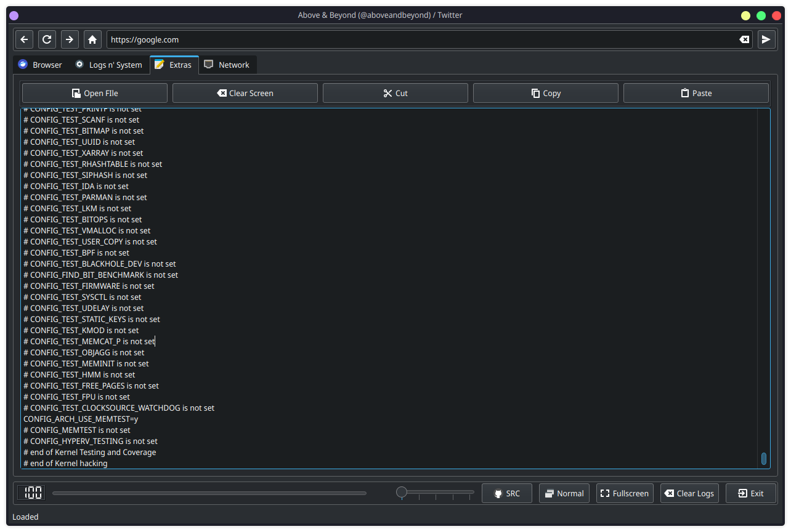
Task: Click line CONFIG_TEST_BITMAP is not set
Action: 84,131
